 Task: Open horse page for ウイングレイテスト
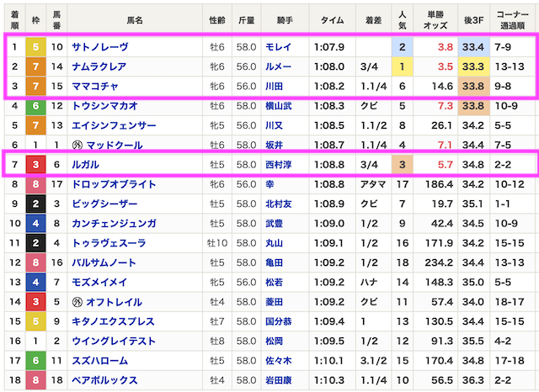114,342
